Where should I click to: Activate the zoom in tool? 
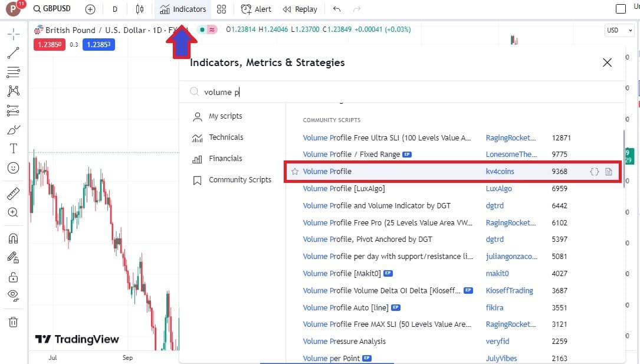pyautogui.click(x=13, y=212)
